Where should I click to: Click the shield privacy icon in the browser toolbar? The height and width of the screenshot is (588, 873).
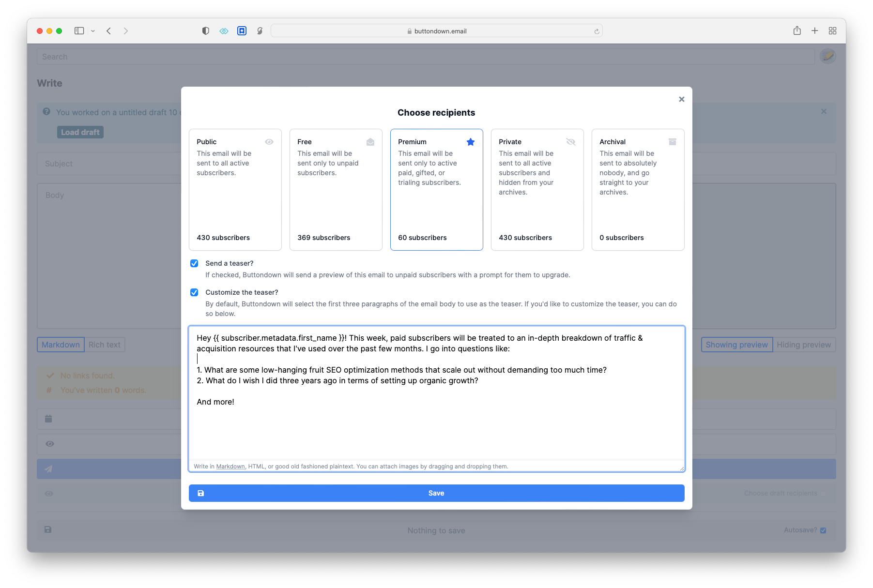(205, 30)
